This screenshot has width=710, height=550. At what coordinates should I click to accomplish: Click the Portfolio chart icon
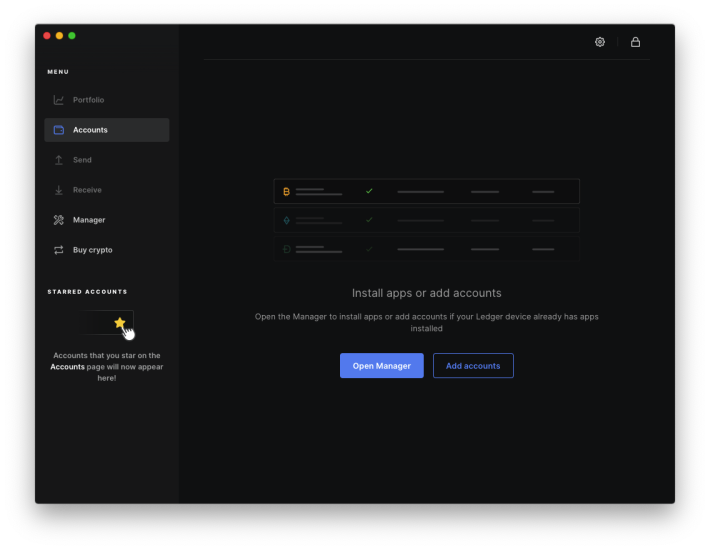point(58,100)
